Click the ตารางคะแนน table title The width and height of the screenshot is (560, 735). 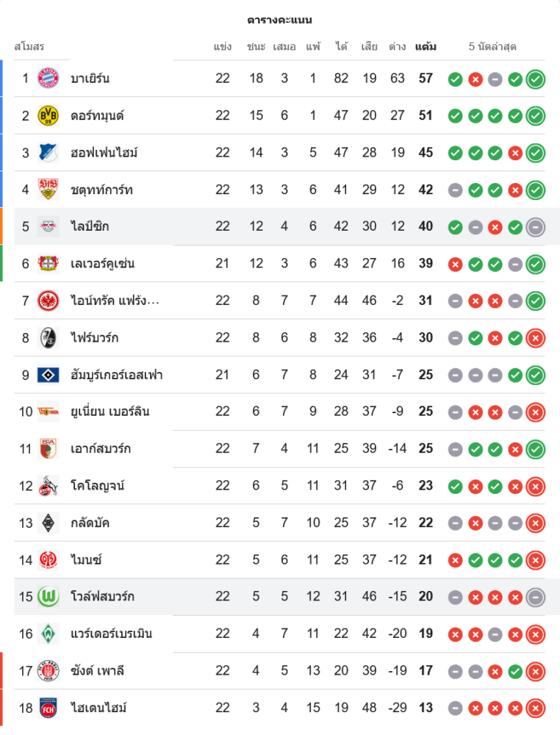click(280, 20)
